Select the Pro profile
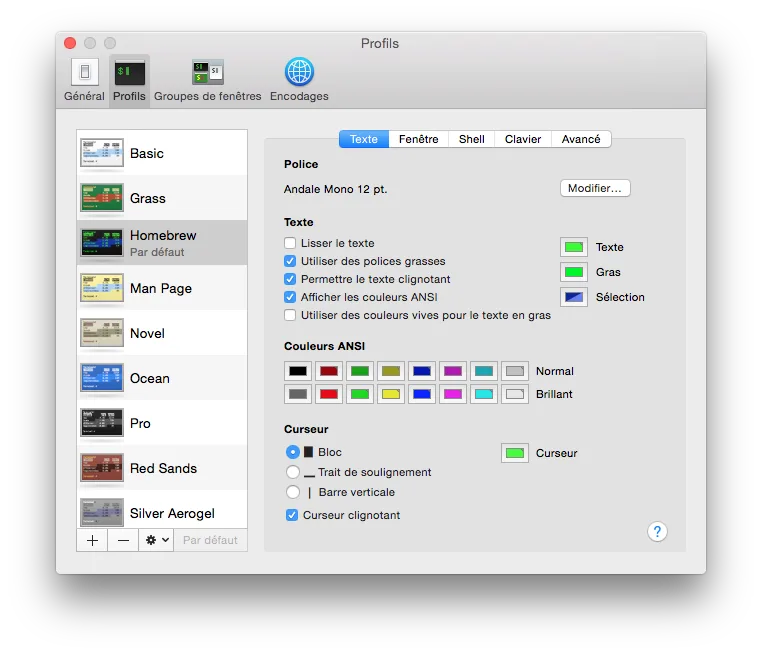The height and width of the screenshot is (654, 762). pos(162,423)
